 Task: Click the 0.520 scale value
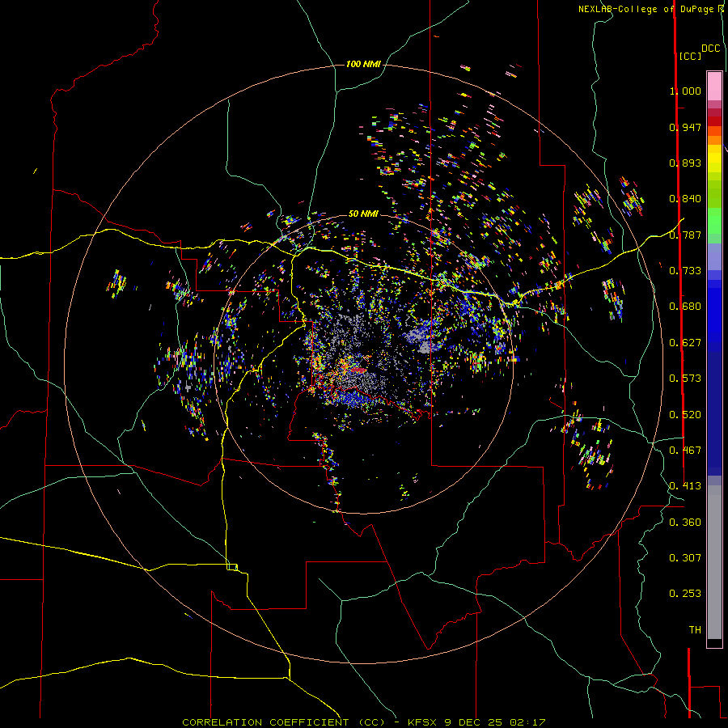[x=685, y=415]
